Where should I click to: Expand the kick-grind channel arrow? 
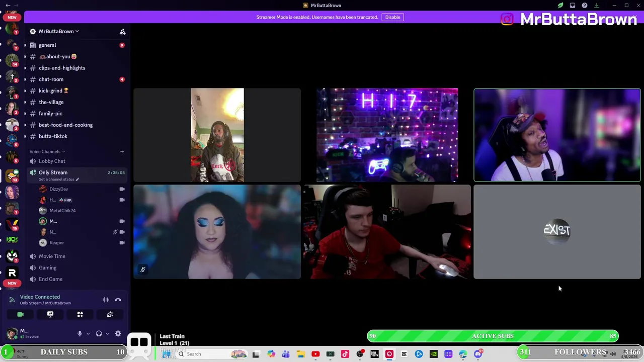click(x=25, y=91)
